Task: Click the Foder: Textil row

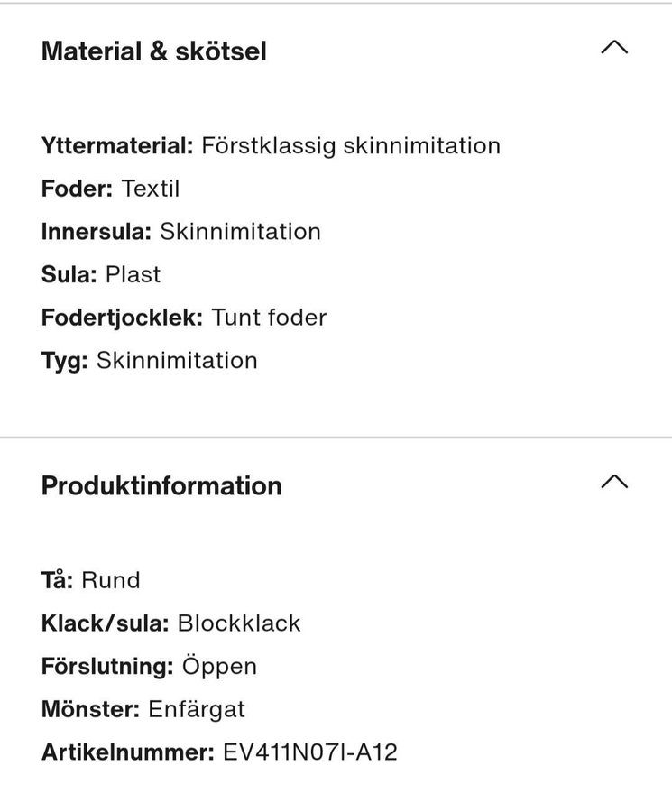Action: [111, 189]
